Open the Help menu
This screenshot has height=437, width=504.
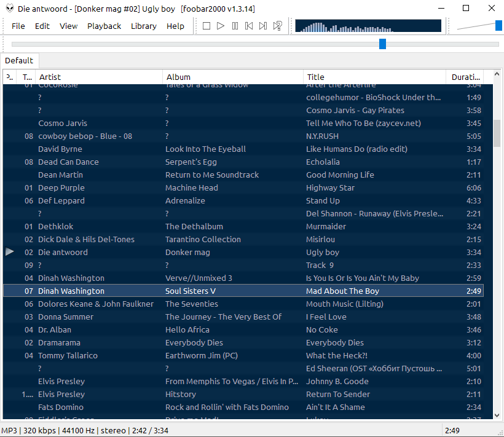(x=175, y=26)
